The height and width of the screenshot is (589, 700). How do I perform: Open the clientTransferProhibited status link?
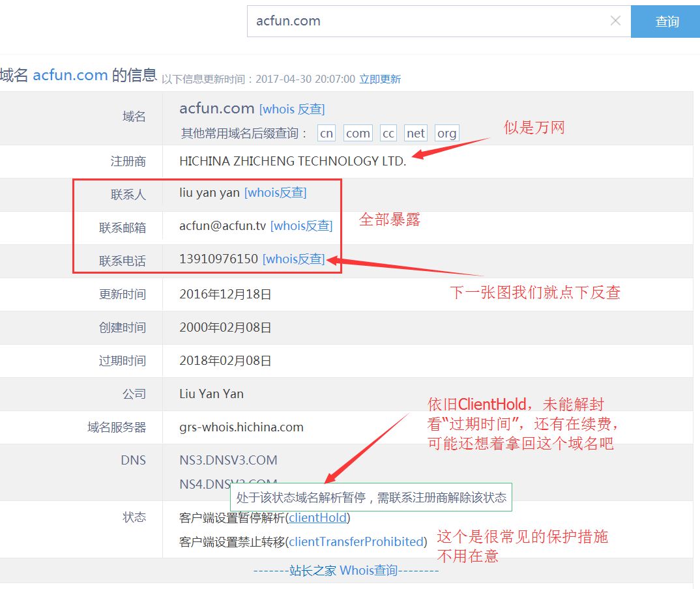click(356, 541)
